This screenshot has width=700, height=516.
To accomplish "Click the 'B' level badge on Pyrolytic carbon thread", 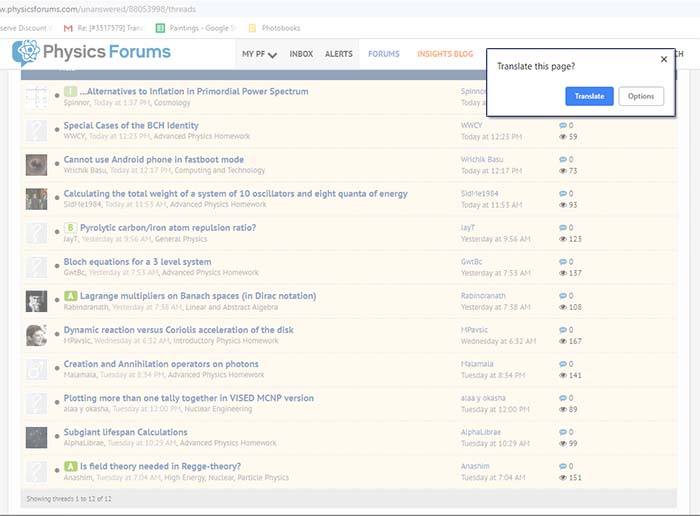I will (70, 228).
